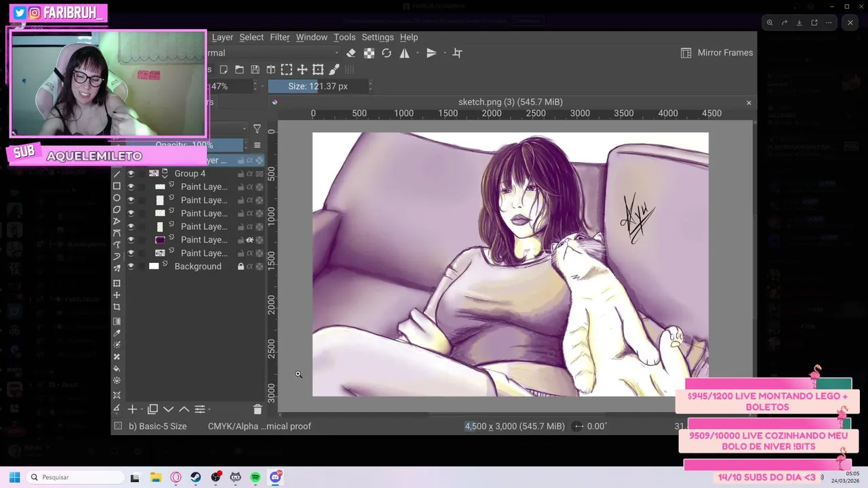The image size is (868, 488).
Task: Click the Mirror Frames button
Action: tap(717, 53)
